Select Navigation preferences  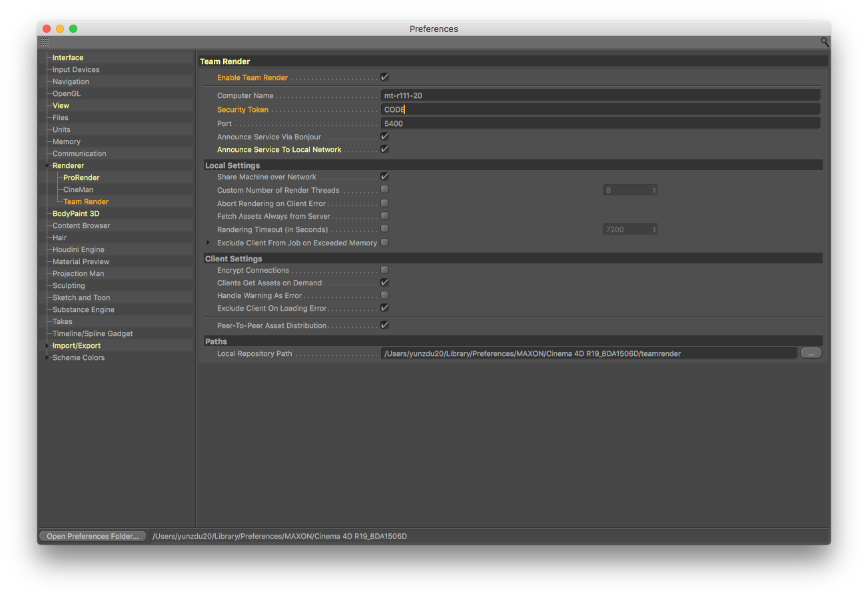[x=71, y=81]
